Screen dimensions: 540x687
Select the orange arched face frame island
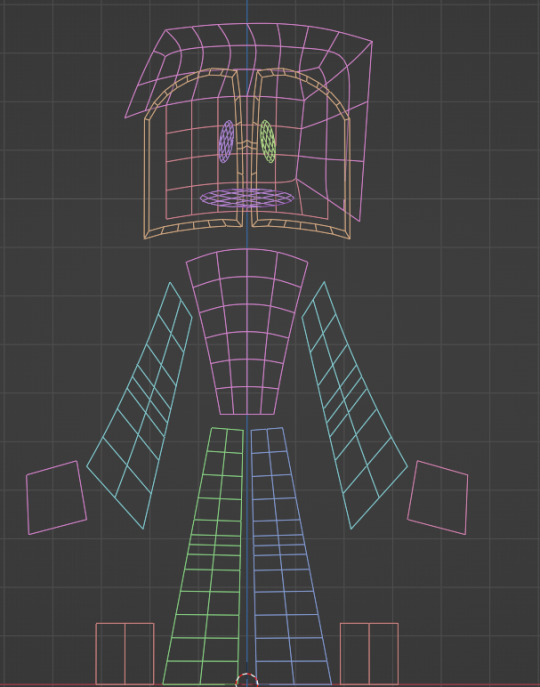click(x=247, y=153)
